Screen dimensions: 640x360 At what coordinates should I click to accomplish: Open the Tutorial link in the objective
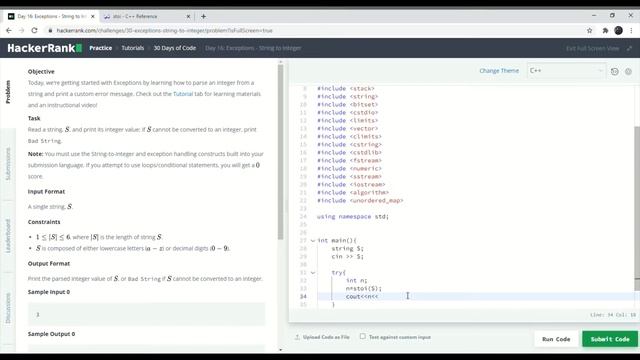tap(183, 94)
